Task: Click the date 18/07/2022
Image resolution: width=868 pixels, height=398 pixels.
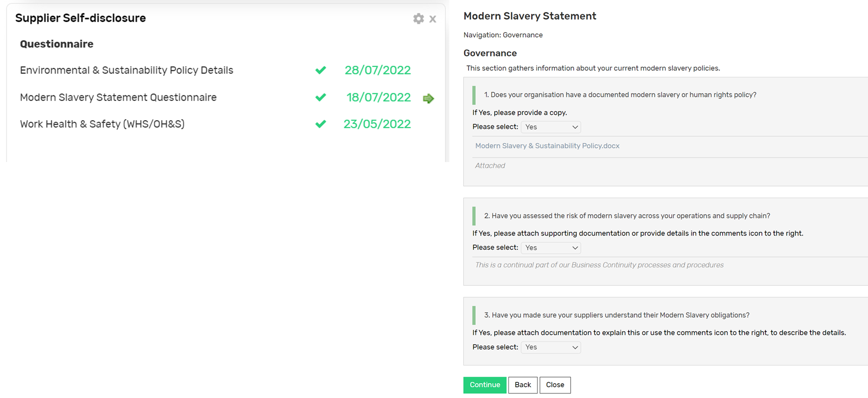Action: (x=378, y=97)
